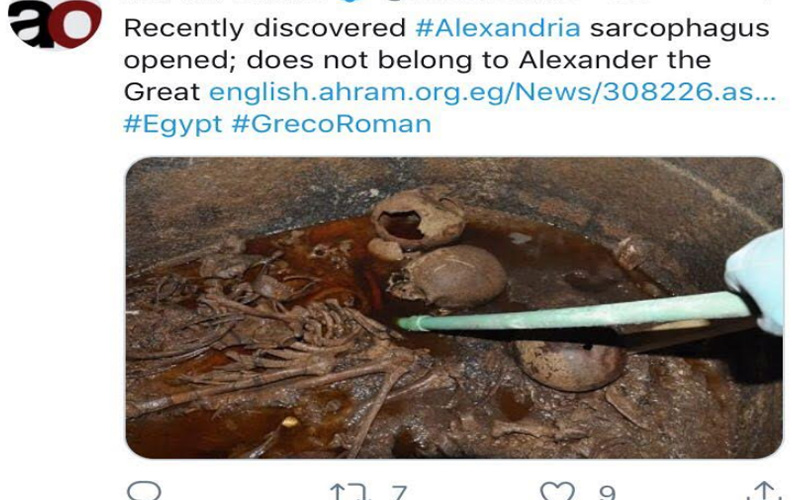Viewport: 800px width, 500px height.
Task: Retweet using the arrows icon
Action: coord(348,491)
